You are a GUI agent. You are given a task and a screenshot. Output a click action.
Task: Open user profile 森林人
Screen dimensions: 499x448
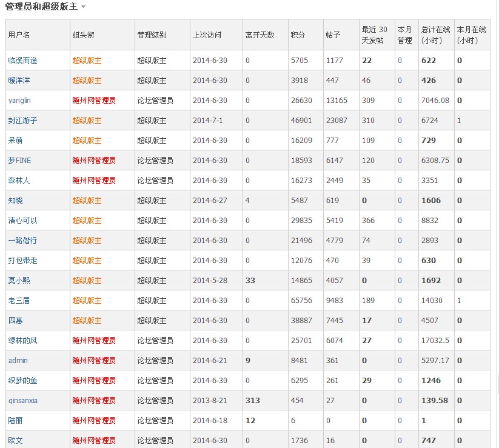[x=19, y=181]
